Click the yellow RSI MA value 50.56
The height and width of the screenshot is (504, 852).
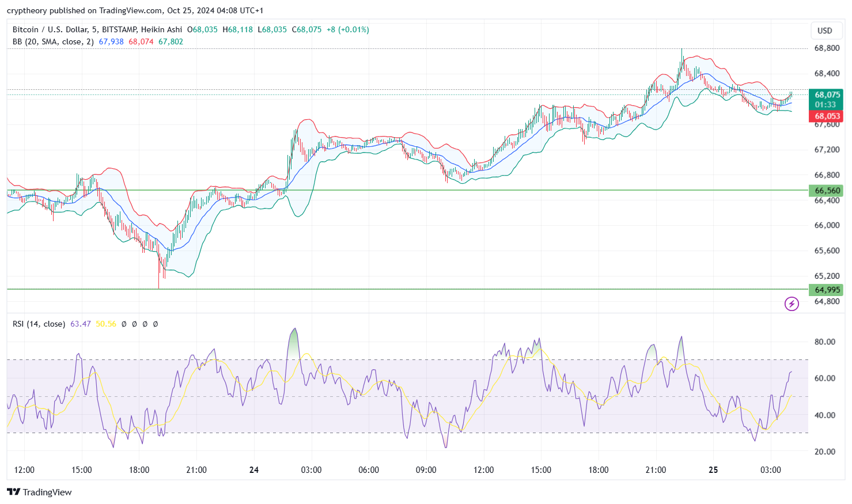[x=106, y=324]
